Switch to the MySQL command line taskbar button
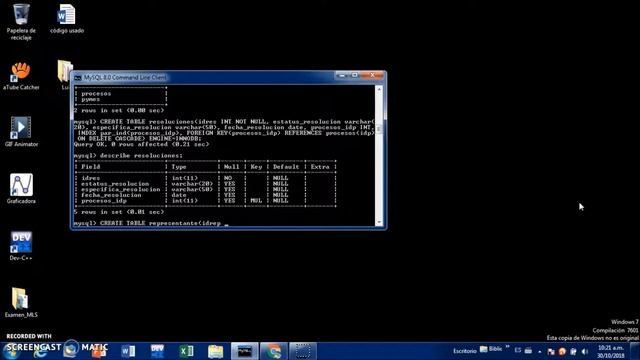 tap(244, 351)
